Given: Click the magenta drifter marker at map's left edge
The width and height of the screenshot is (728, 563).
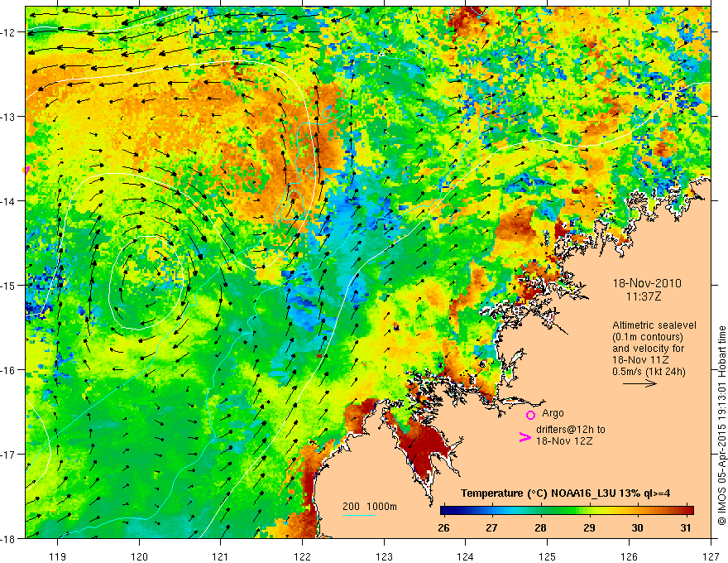Looking at the screenshot, I should click(26, 170).
